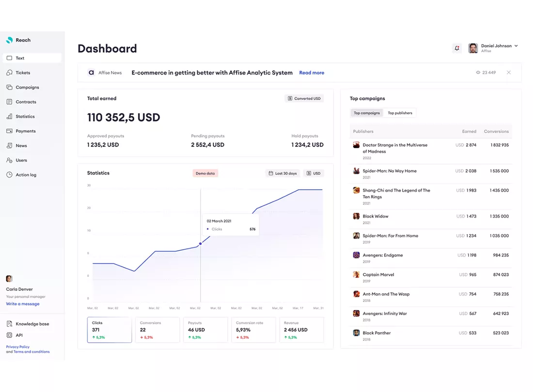
Task: Select the Conversion rate 5,93% card
Action: pyautogui.click(x=253, y=330)
